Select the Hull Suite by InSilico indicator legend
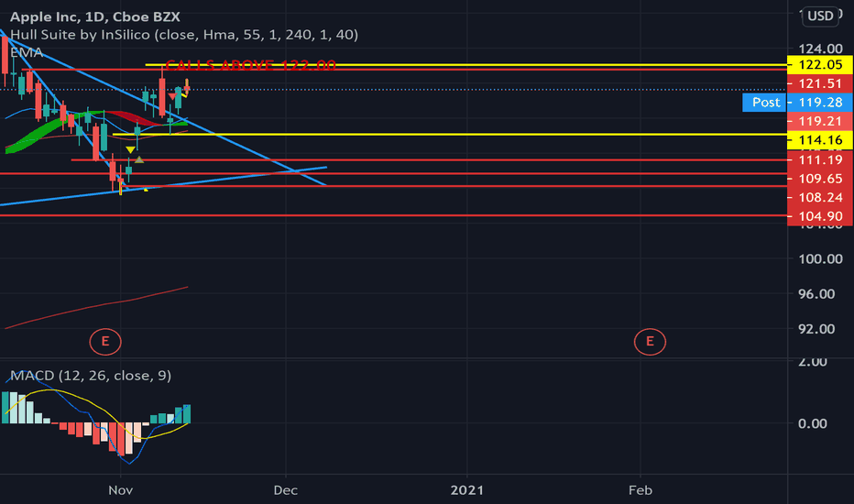This screenshot has width=854, height=504. click(184, 35)
